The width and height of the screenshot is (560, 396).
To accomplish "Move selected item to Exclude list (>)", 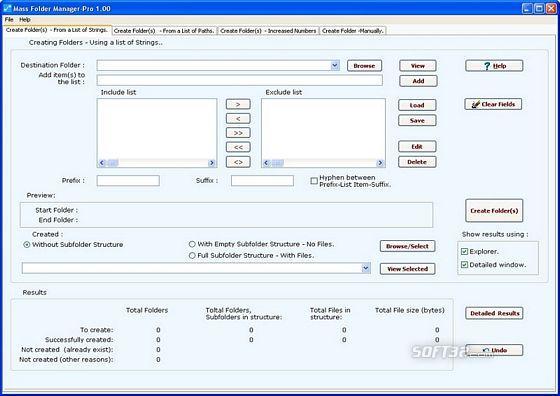I will (238, 104).
